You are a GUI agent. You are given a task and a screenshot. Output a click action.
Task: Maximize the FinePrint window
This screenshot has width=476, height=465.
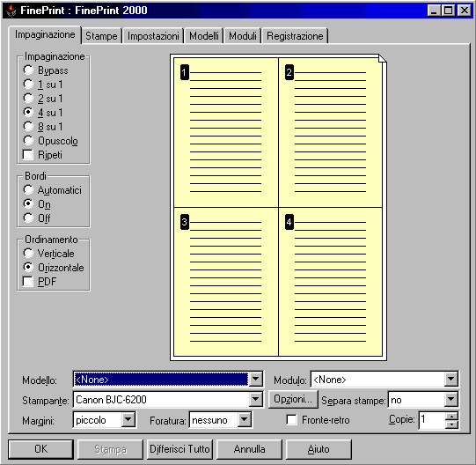[449, 11]
